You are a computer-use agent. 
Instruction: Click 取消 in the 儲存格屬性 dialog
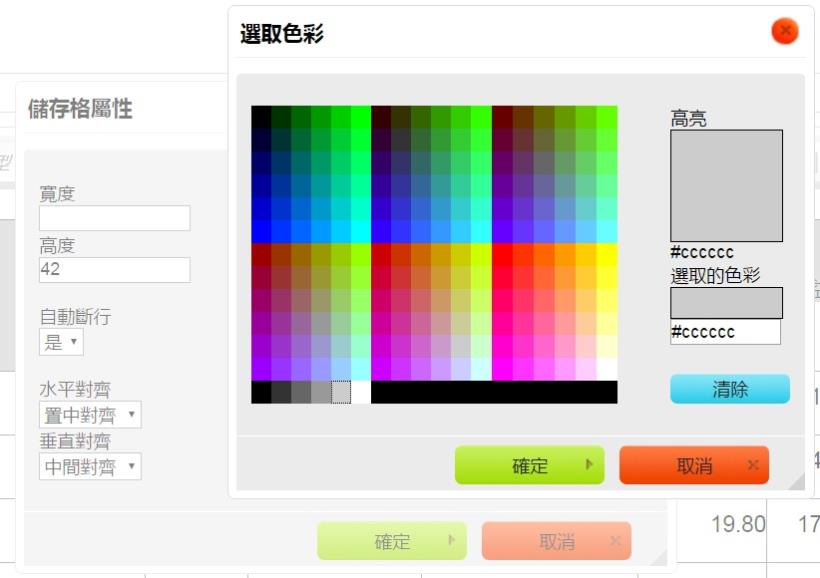556,541
